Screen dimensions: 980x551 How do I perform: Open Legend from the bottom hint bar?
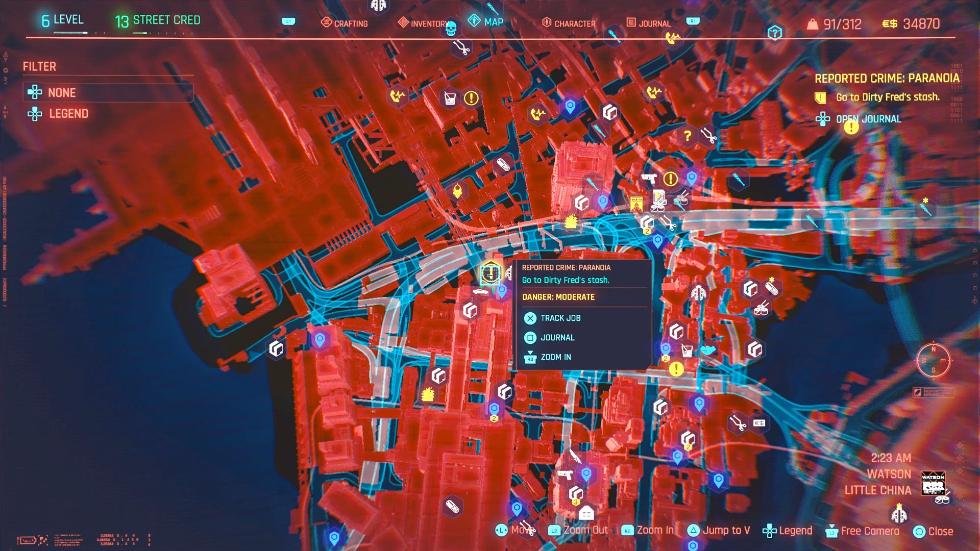[x=787, y=531]
